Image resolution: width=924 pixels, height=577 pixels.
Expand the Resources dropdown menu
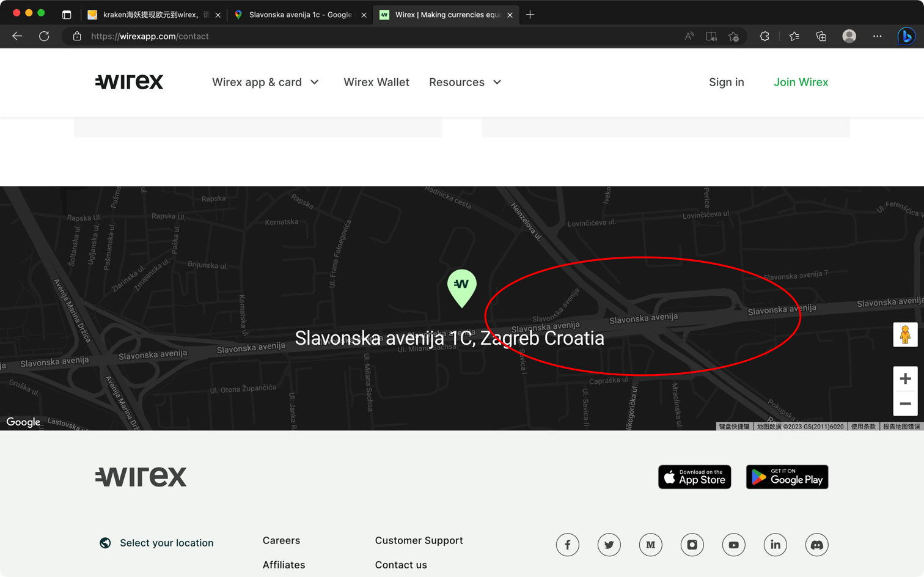click(x=465, y=82)
